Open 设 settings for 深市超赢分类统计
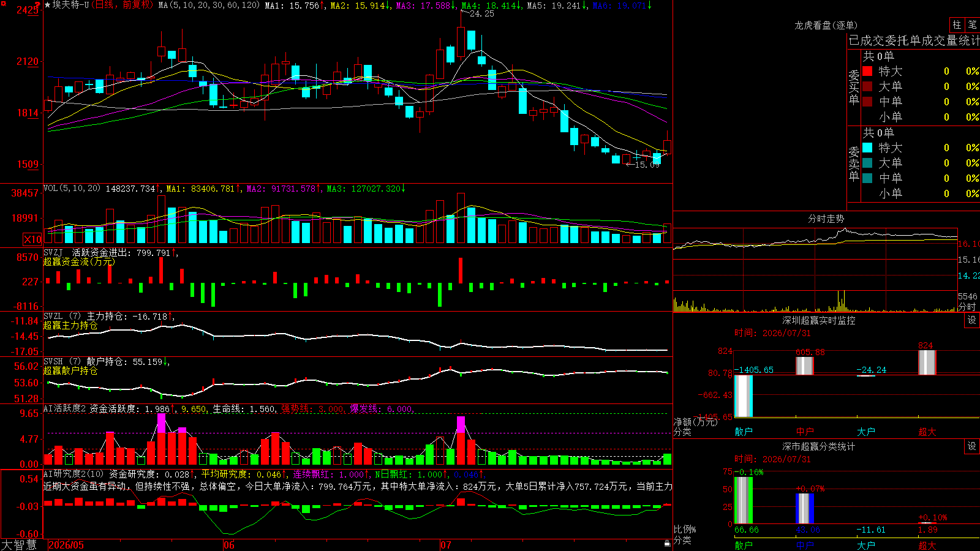 click(x=972, y=446)
